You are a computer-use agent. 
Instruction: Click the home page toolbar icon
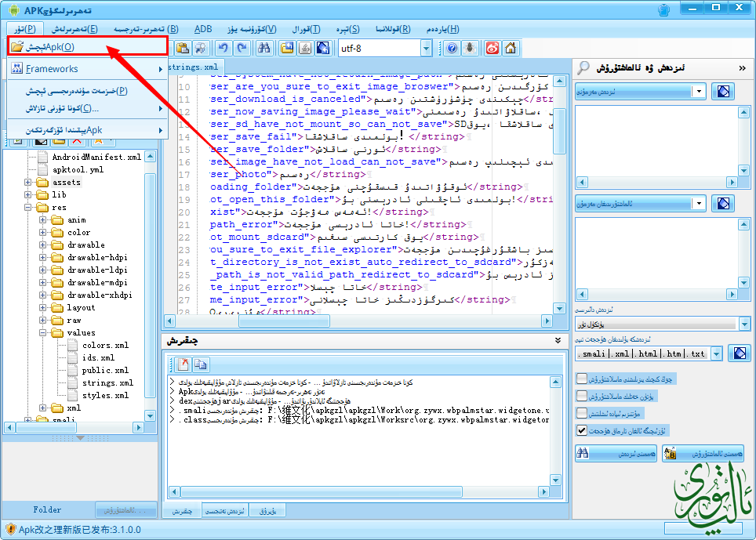click(510, 48)
